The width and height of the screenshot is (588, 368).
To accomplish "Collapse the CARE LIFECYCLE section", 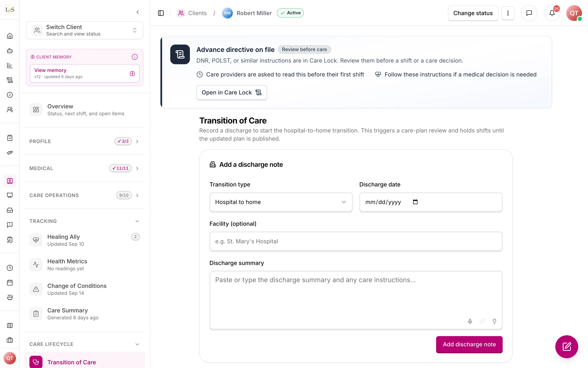I will click(85, 344).
